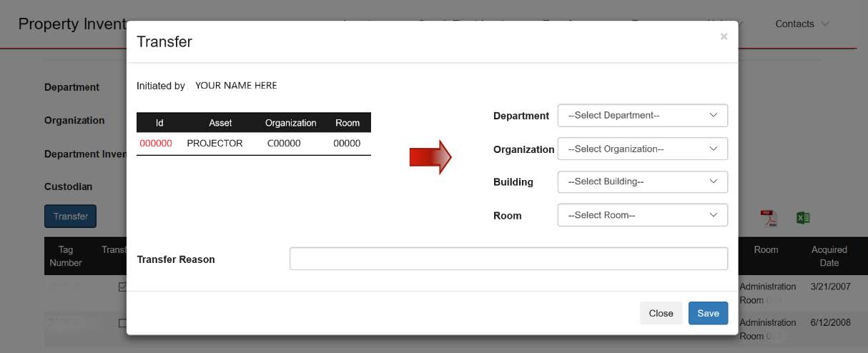The width and height of the screenshot is (868, 353).
Task: Click the 3/21/2007 acquired date
Action: [x=832, y=287]
